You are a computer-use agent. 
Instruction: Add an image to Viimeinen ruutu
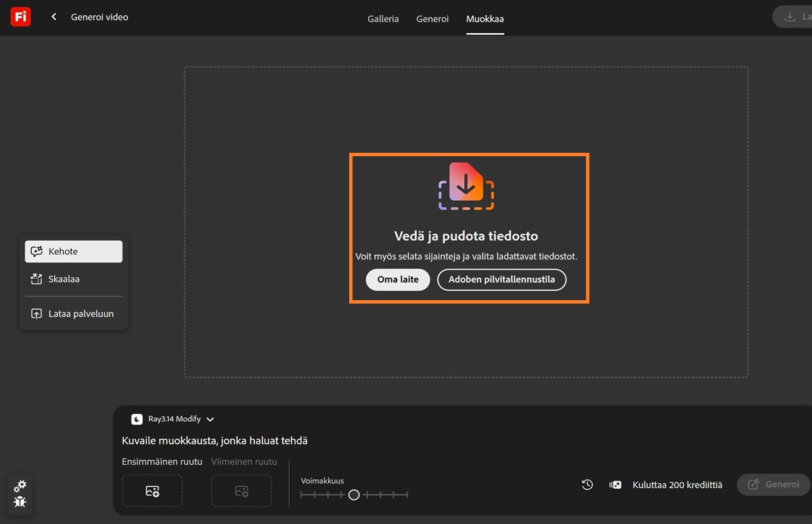242,491
